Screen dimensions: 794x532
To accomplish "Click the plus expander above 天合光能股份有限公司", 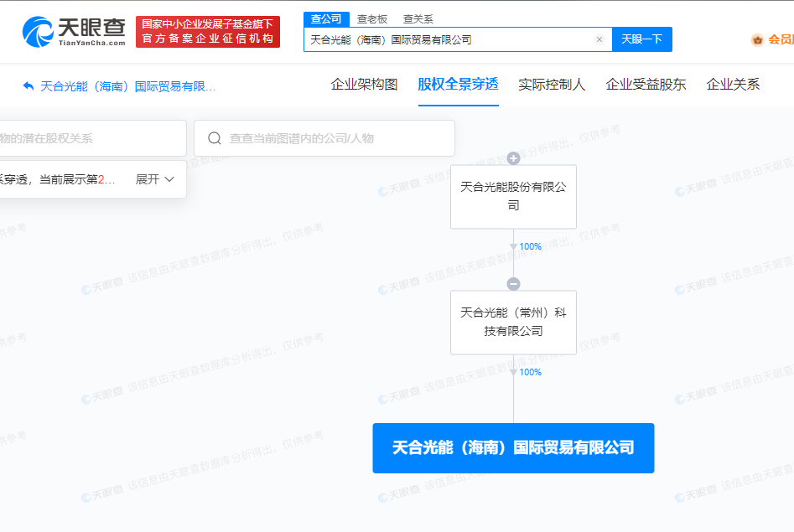I will pyautogui.click(x=513, y=158).
